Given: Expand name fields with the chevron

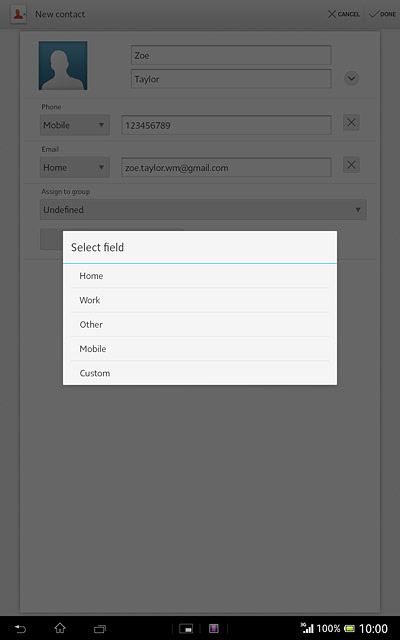Looking at the screenshot, I should click(351, 78).
